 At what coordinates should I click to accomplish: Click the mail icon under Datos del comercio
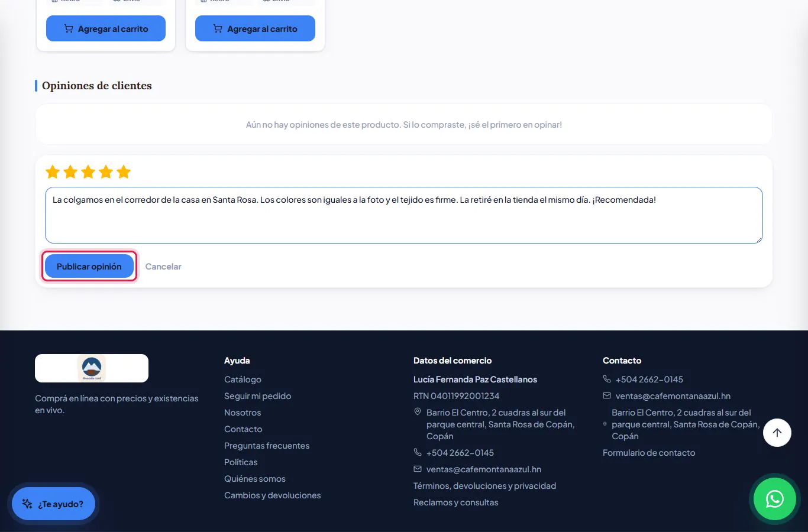(x=418, y=469)
